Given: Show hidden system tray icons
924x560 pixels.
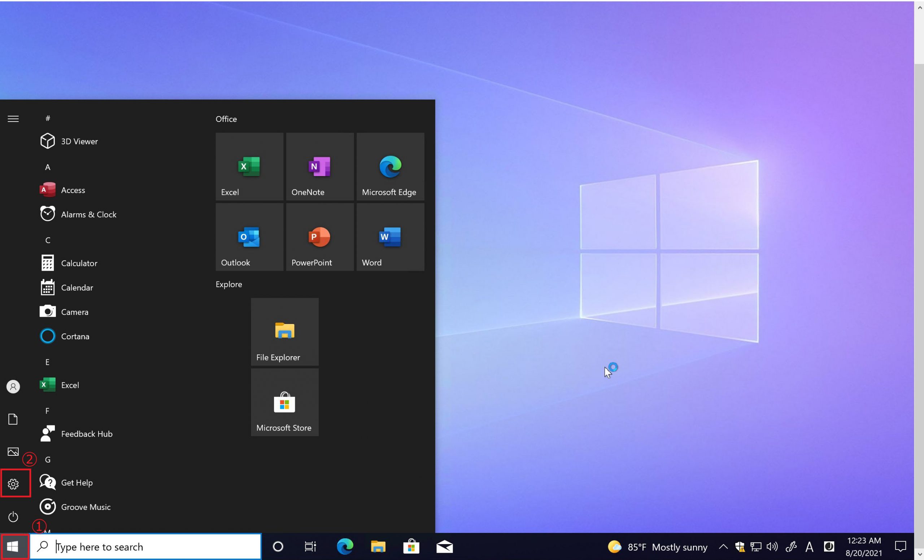Looking at the screenshot, I should [x=723, y=547].
